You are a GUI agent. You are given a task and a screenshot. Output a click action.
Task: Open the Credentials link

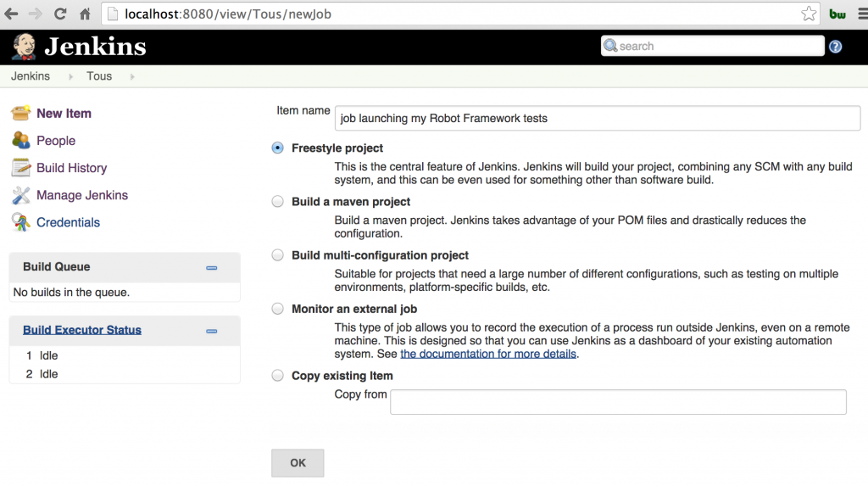(68, 222)
